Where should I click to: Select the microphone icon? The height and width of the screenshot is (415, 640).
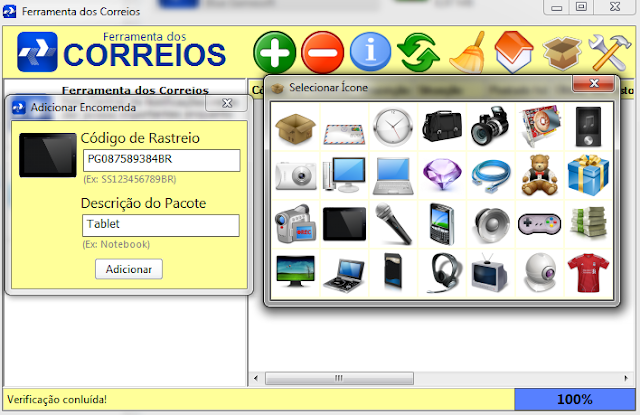pos(393,224)
